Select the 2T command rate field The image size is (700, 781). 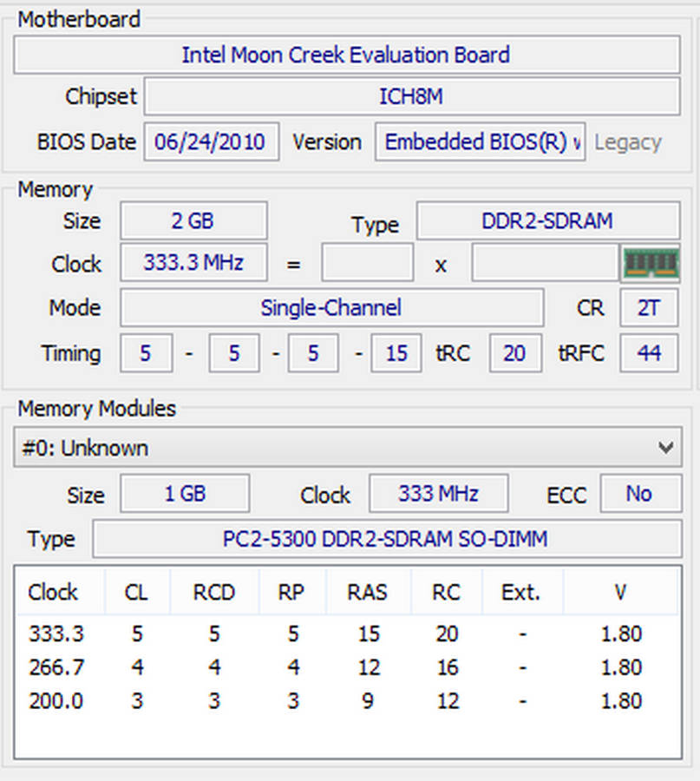[648, 308]
